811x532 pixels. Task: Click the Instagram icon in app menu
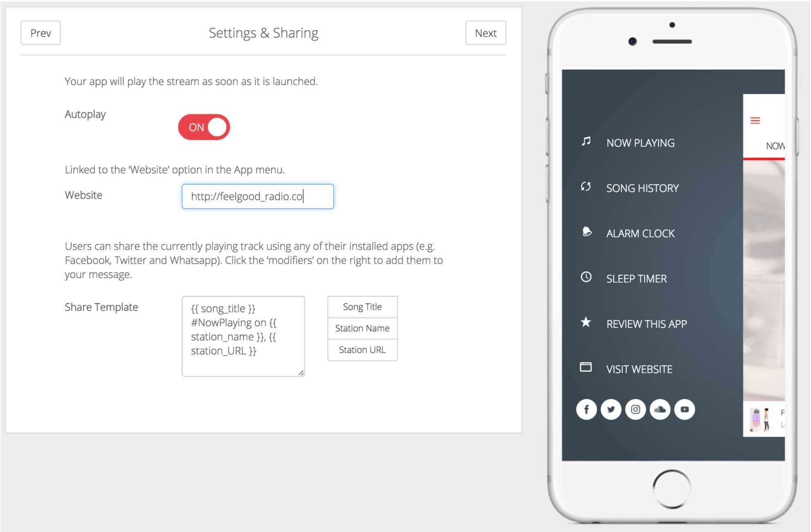[635, 408]
